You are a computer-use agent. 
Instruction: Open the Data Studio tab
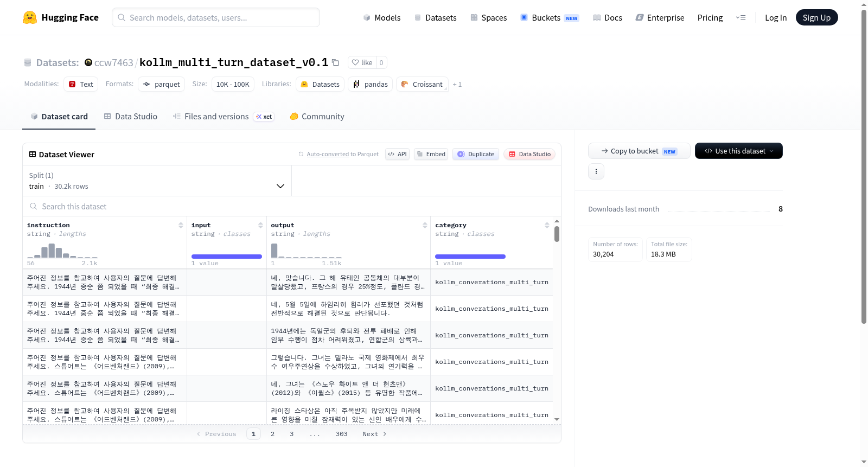(130, 116)
